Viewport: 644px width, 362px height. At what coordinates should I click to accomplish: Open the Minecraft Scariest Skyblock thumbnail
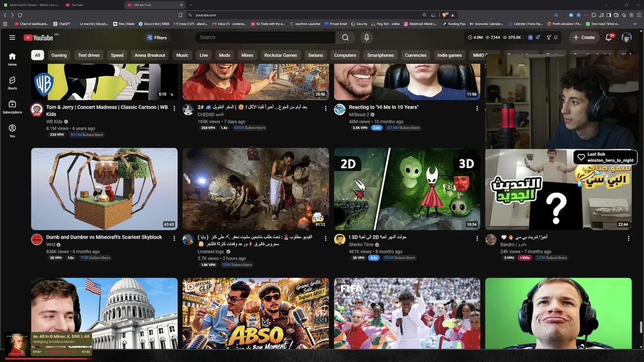104,189
